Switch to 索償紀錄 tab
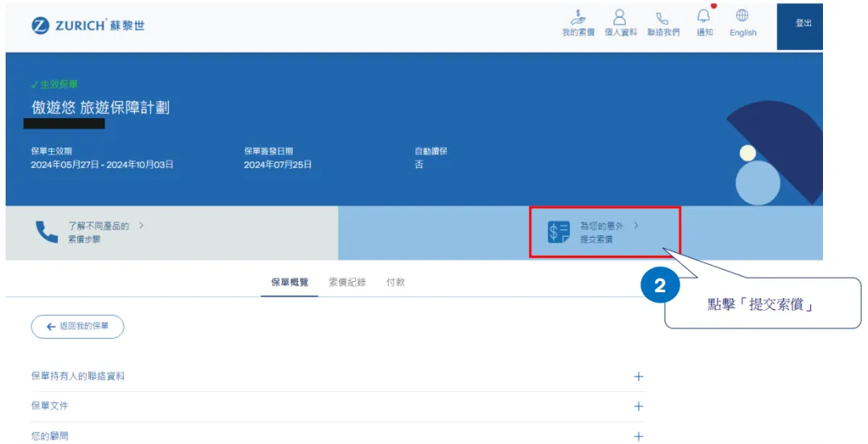The height and width of the screenshot is (444, 868). 347,283
